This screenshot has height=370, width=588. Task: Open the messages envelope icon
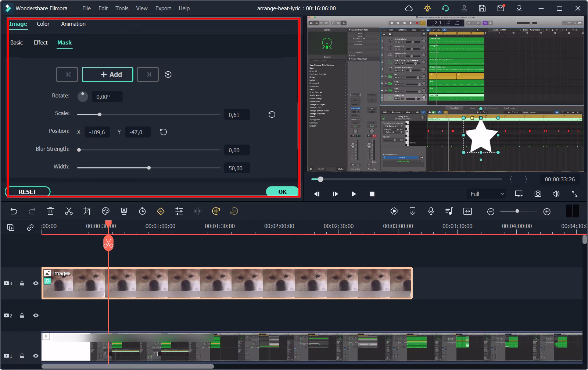pyautogui.click(x=501, y=8)
